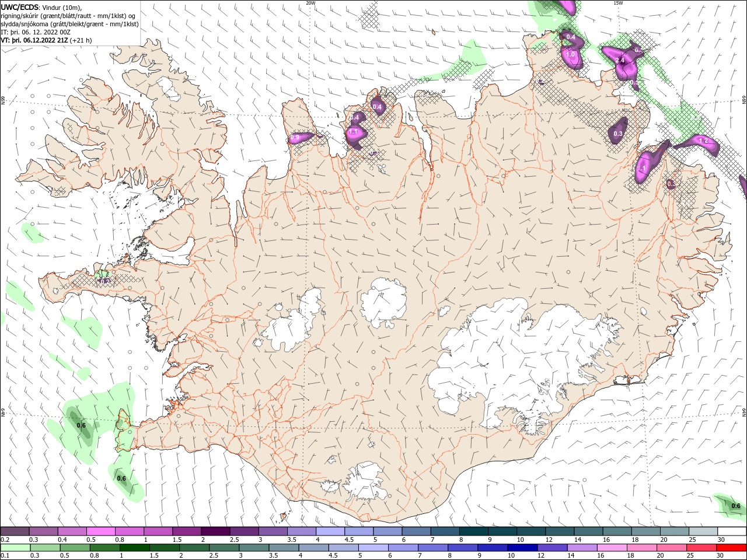Pick the darkest green swatch at 1 on the rain scale
747x560 pixels.
click(134, 548)
